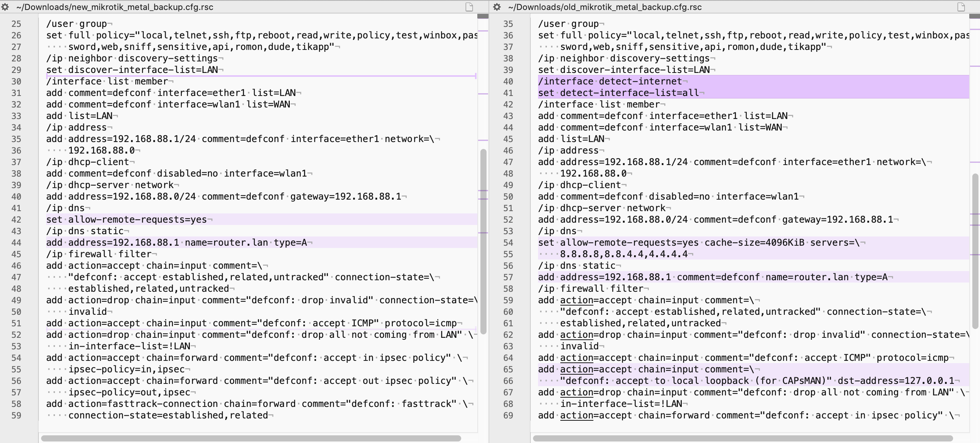Open gear menu for new_mikrotik file
The width and height of the screenshot is (980, 443).
pyautogui.click(x=5, y=7)
